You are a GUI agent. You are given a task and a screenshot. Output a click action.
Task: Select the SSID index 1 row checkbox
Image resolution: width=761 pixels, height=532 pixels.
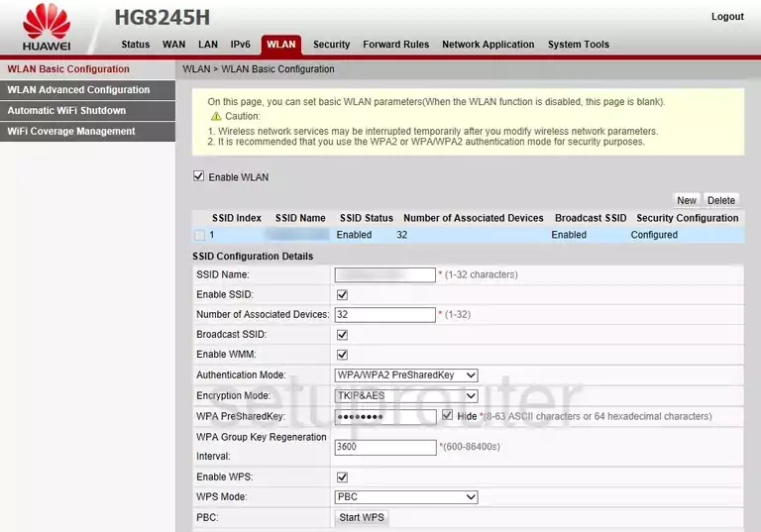[199, 236]
